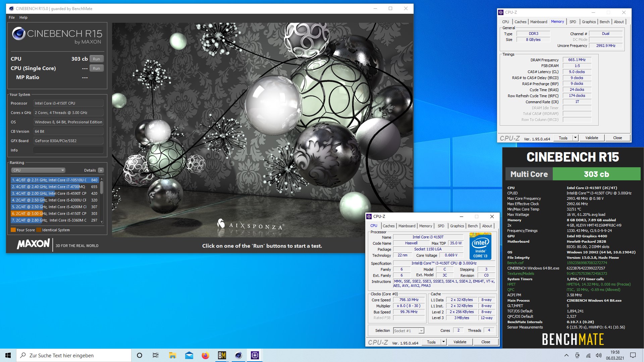Select ranking entry Core i5-6300U
644x362 pixels.
point(55,200)
